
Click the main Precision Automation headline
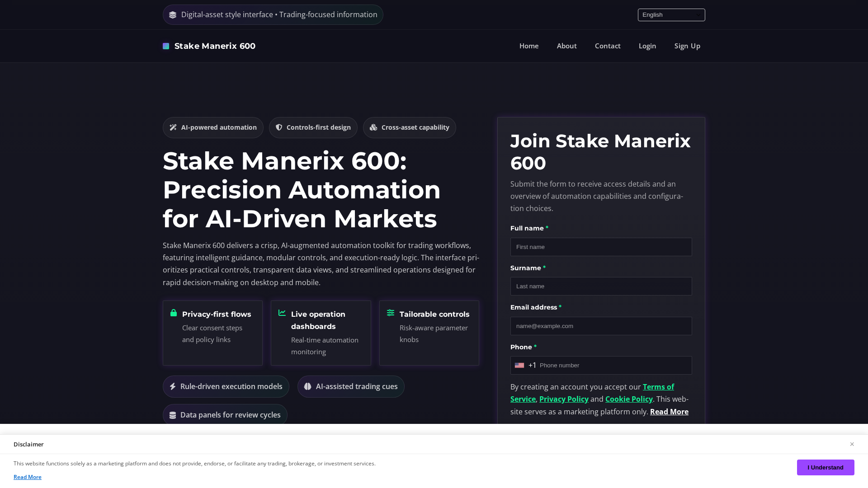tap(302, 190)
